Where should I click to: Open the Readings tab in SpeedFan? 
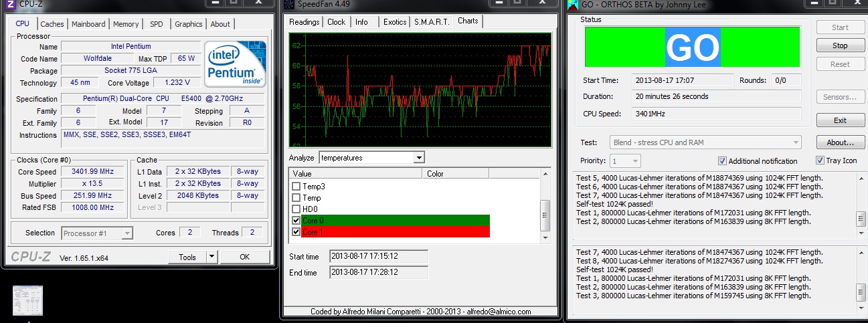click(305, 22)
